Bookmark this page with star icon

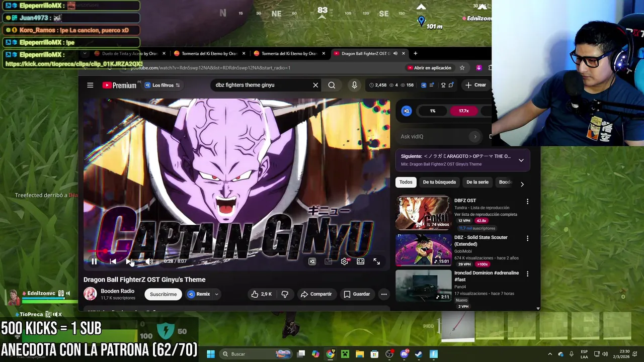point(462,68)
